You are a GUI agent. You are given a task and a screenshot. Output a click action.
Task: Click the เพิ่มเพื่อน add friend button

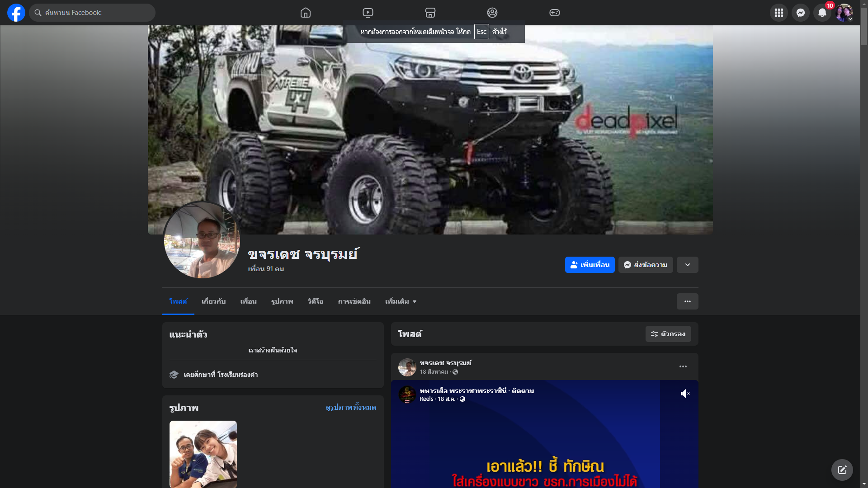click(590, 265)
